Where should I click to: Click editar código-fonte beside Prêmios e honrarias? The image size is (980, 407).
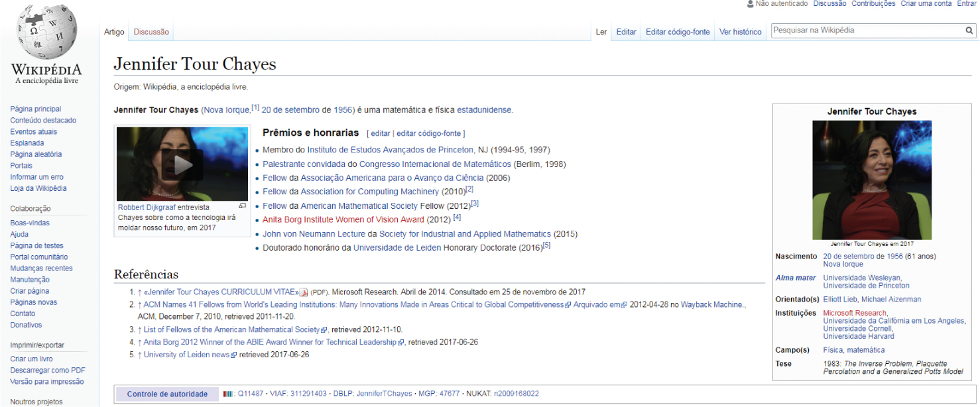click(428, 133)
